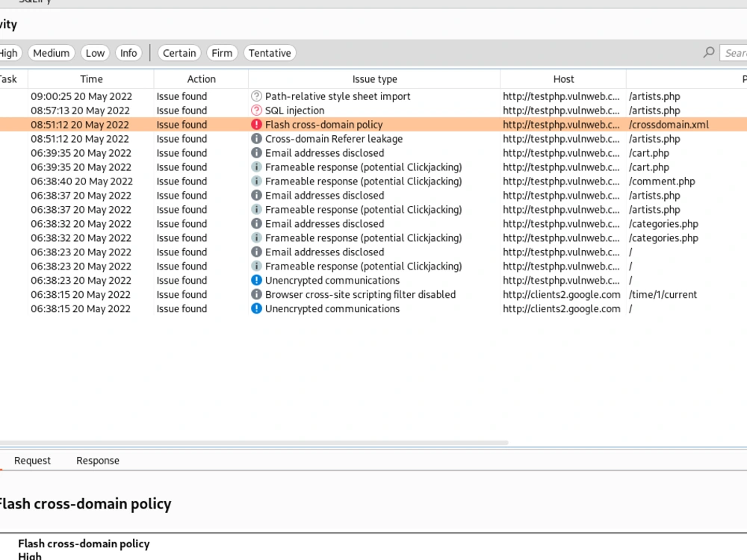
Task: Toggle the Medium severity filter
Action: pyautogui.click(x=52, y=53)
